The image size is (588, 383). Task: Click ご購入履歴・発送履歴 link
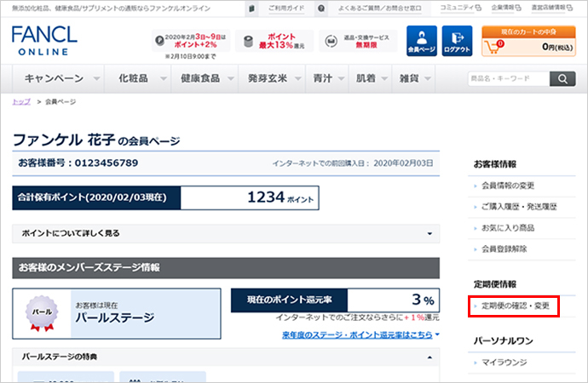tap(519, 207)
